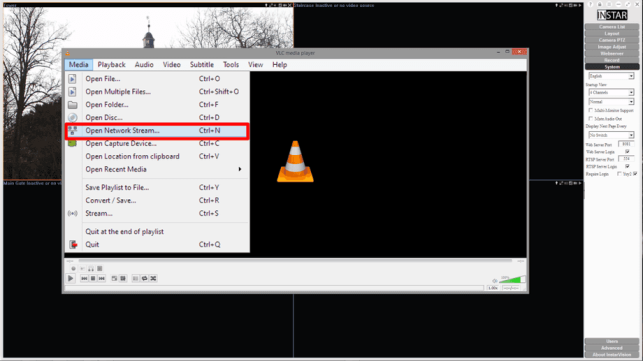This screenshot has height=361, width=643.
Task: Open the Media menu
Action: 78,64
